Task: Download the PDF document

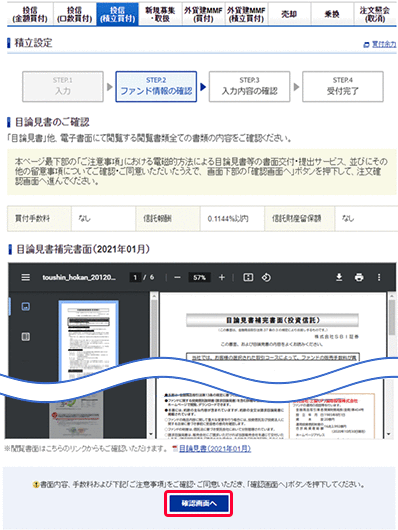Action: point(339,278)
